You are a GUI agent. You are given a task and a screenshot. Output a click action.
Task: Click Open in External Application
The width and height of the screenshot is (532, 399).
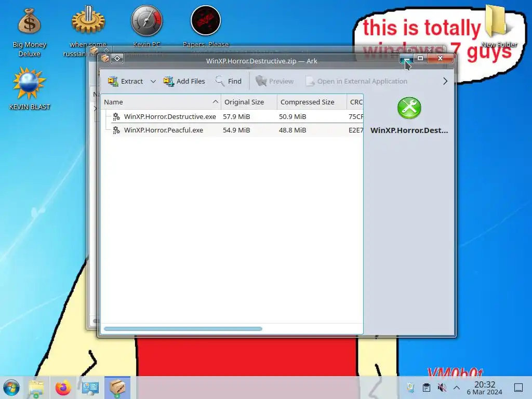pyautogui.click(x=356, y=82)
